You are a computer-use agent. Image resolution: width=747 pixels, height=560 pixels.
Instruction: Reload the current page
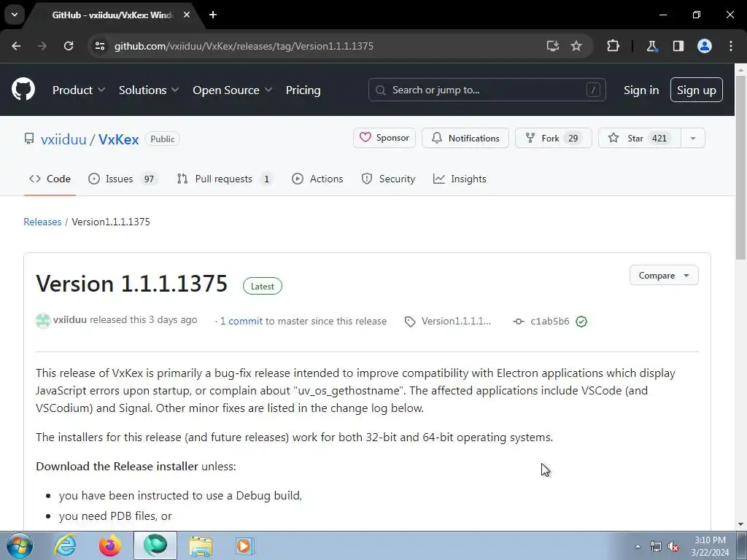click(69, 46)
